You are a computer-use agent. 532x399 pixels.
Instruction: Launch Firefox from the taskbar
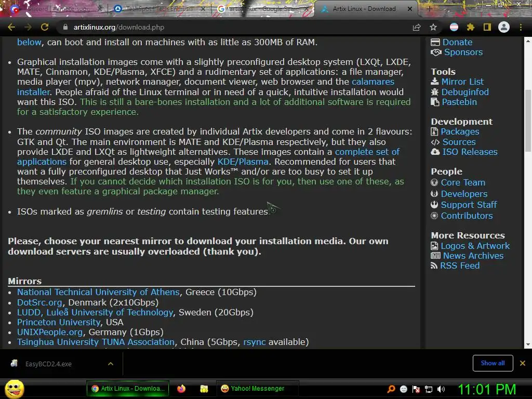click(x=181, y=389)
